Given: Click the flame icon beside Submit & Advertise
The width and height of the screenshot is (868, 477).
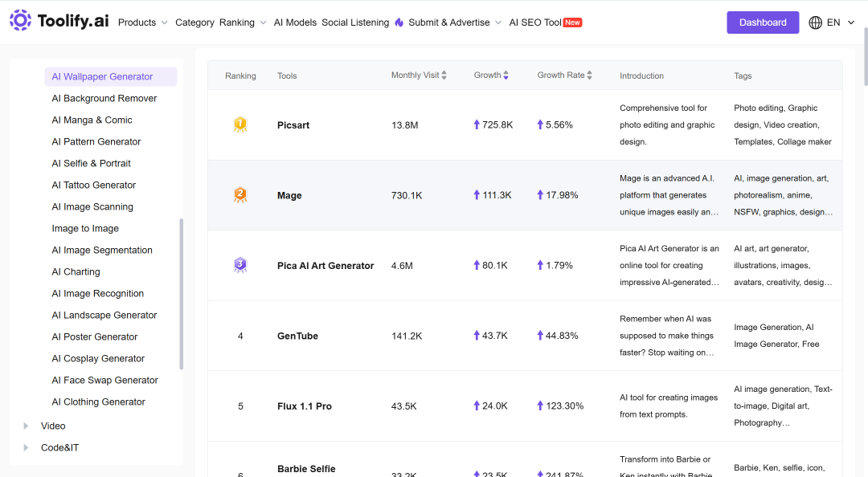Looking at the screenshot, I should click(x=399, y=22).
